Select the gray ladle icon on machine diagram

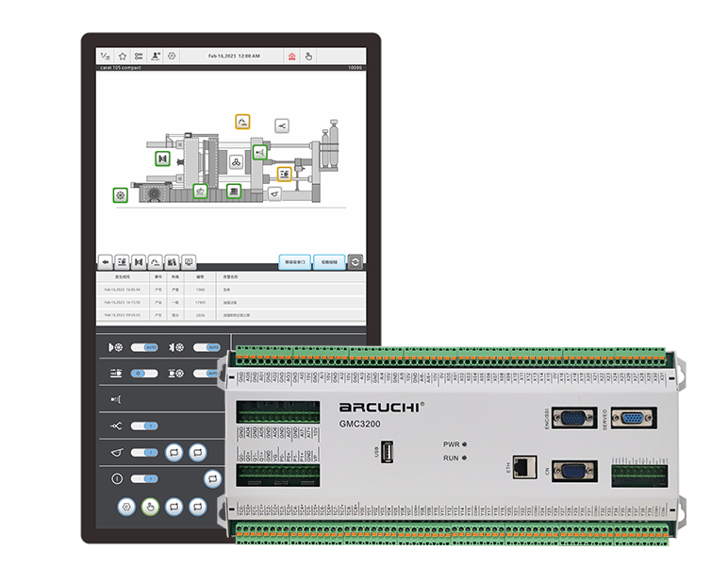point(274,193)
